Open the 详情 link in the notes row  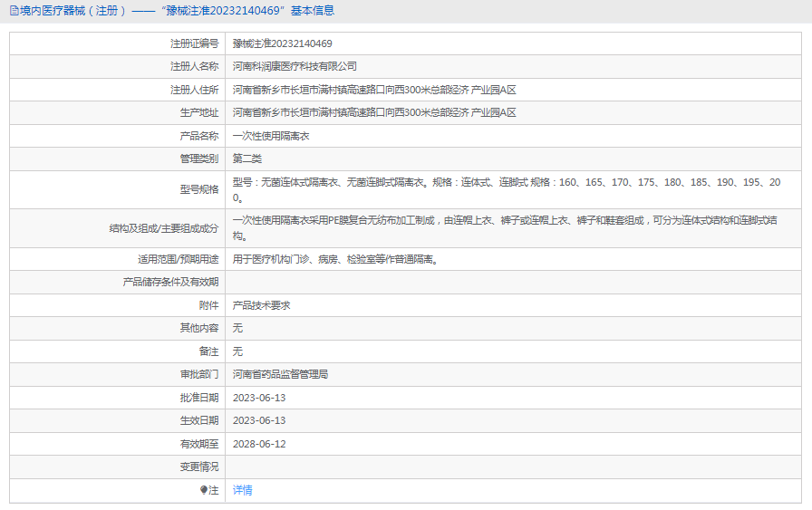[242, 490]
